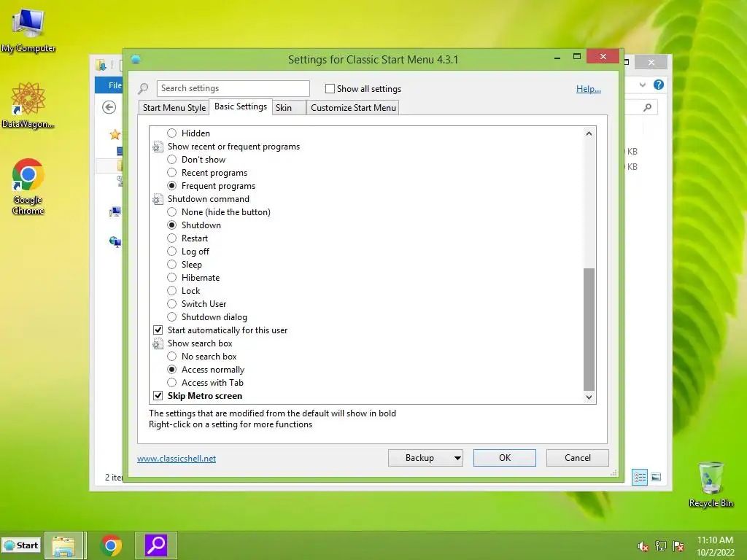Click the Explorer title bar folder icon
The width and height of the screenshot is (747, 560).
coord(101,64)
